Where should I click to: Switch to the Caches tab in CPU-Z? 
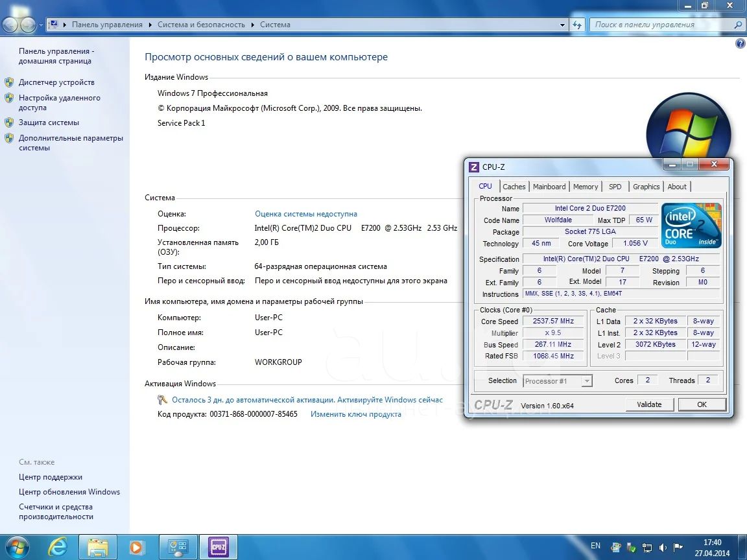[514, 187]
